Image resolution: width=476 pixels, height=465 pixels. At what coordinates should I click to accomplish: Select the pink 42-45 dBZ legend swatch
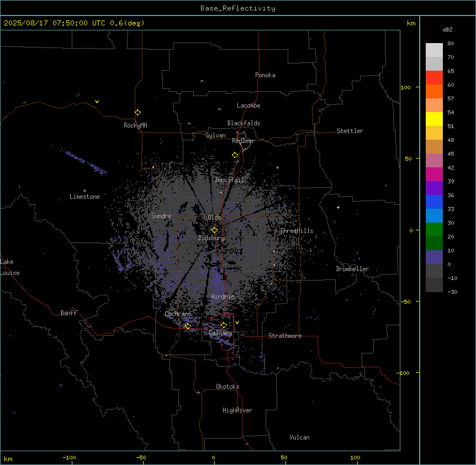click(x=434, y=161)
